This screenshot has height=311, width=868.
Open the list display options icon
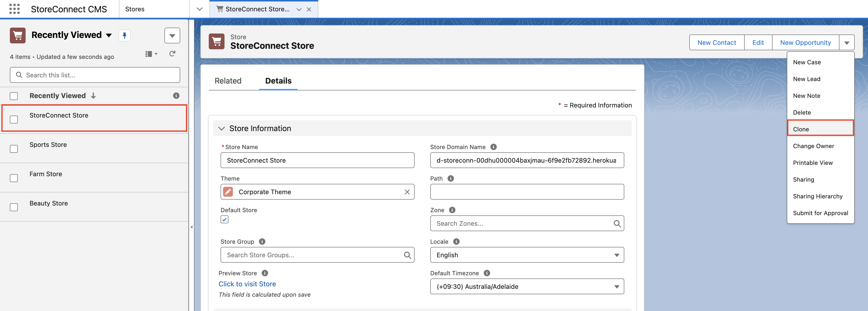click(x=151, y=54)
